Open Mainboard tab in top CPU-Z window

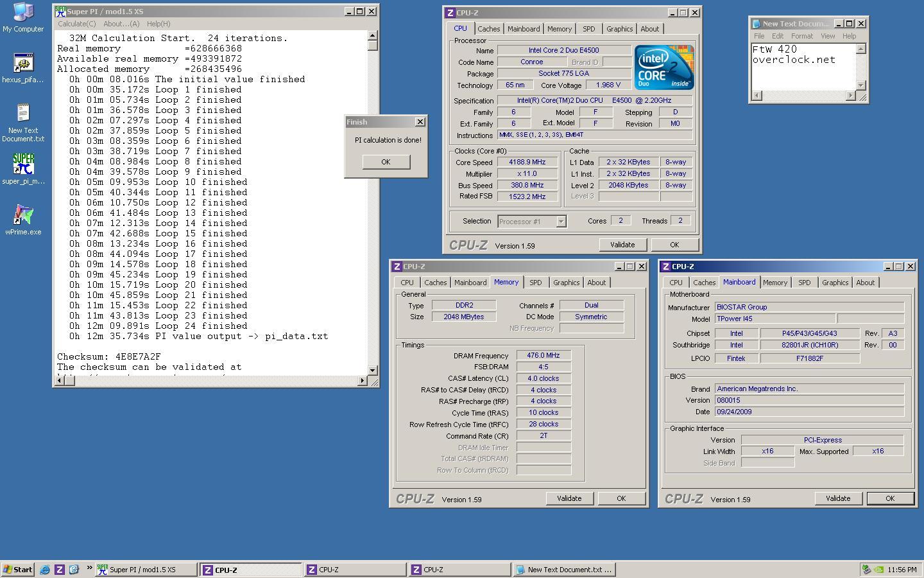pos(524,29)
